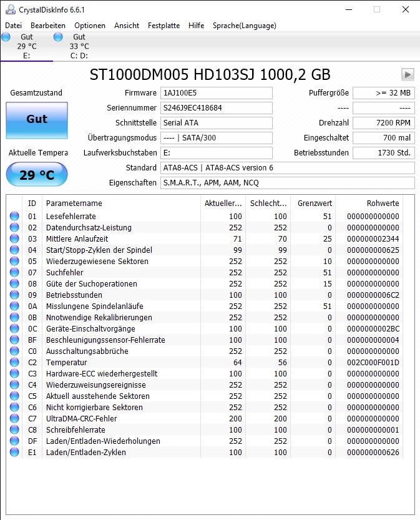This screenshot has width=420, height=520.
Task: Click status orb of Aktuell ausstehende Sektoren row
Action: tap(14, 396)
